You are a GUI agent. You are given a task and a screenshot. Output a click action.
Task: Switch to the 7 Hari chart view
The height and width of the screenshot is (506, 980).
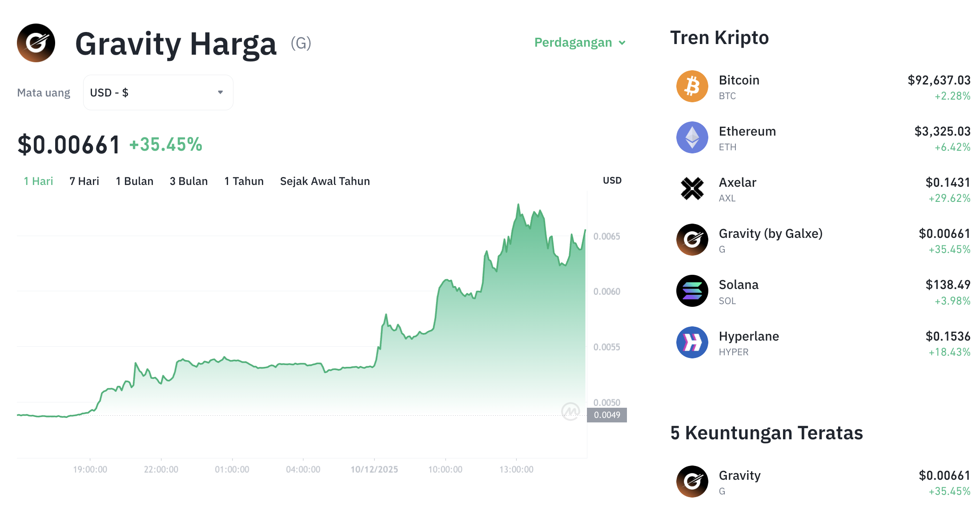[x=84, y=181]
